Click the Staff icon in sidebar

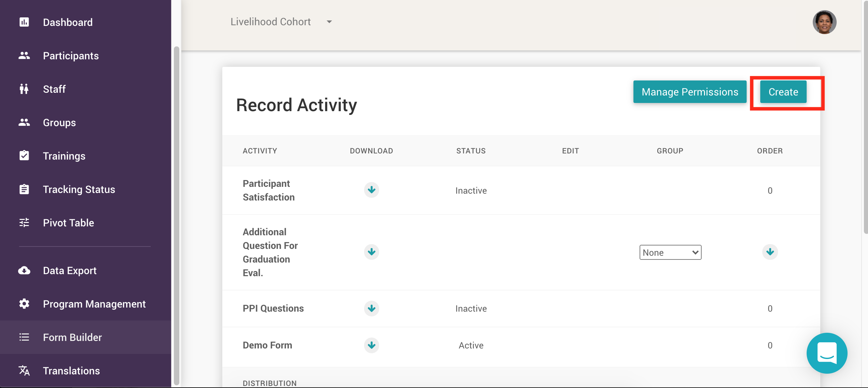coord(24,89)
